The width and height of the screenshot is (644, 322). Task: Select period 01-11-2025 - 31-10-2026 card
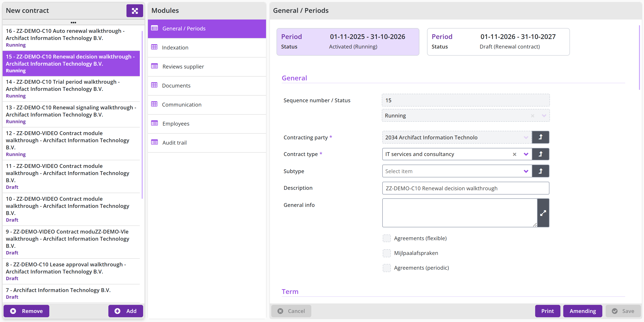(x=348, y=42)
